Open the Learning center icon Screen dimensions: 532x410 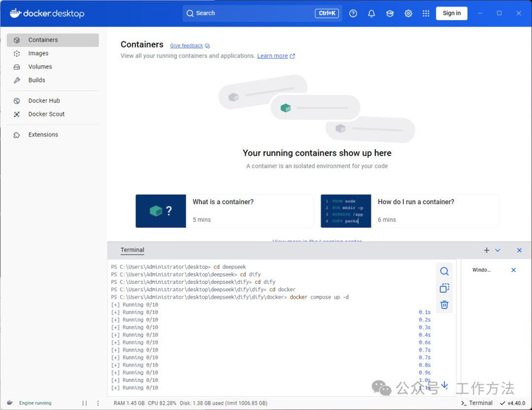click(x=390, y=13)
